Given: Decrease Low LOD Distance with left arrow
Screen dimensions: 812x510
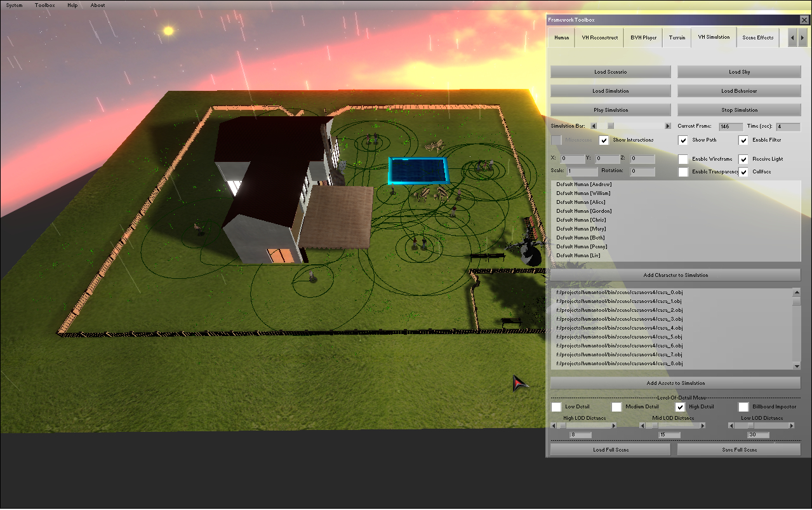Looking at the screenshot, I should click(730, 426).
